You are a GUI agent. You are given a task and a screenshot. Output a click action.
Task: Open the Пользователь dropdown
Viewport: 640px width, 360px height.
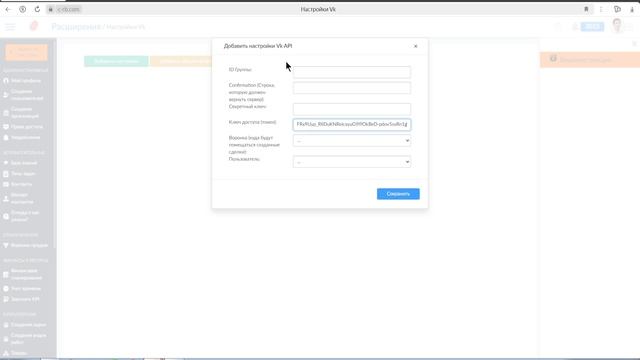(352, 162)
